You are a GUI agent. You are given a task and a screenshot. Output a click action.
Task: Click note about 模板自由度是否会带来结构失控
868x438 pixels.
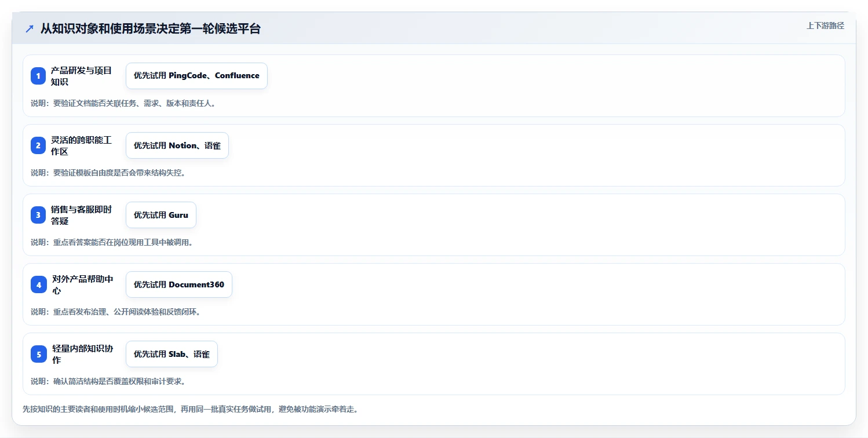[108, 173]
